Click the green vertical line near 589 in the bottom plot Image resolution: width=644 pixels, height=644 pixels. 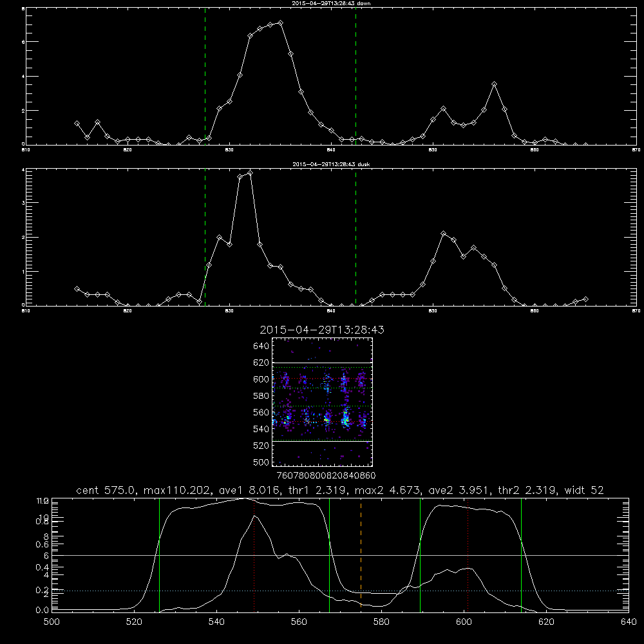point(420,554)
